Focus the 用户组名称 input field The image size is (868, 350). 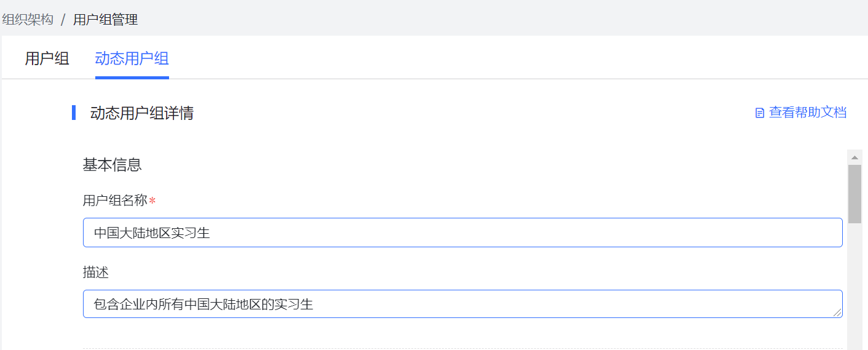(462, 233)
